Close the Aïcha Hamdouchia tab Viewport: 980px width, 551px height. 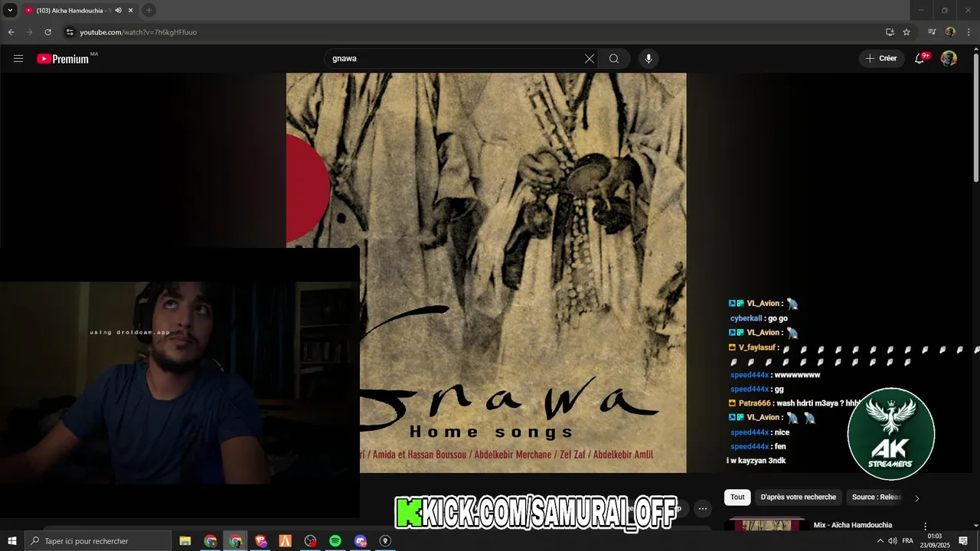(x=131, y=11)
